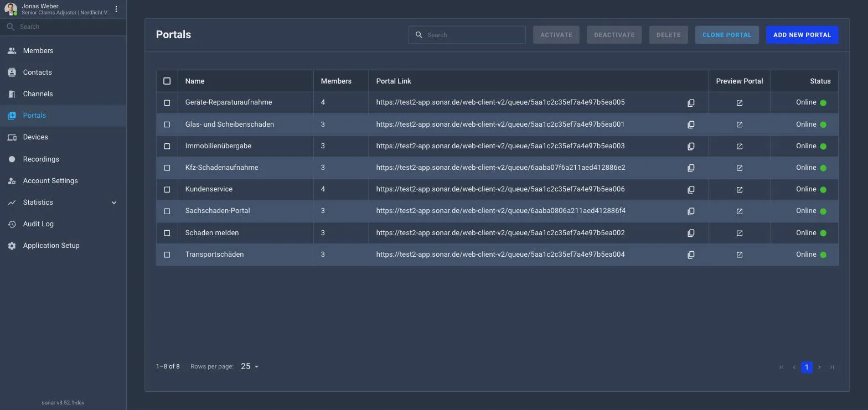The image size is (868, 410).
Task: Open Audit Log in the sidebar
Action: (x=63, y=224)
